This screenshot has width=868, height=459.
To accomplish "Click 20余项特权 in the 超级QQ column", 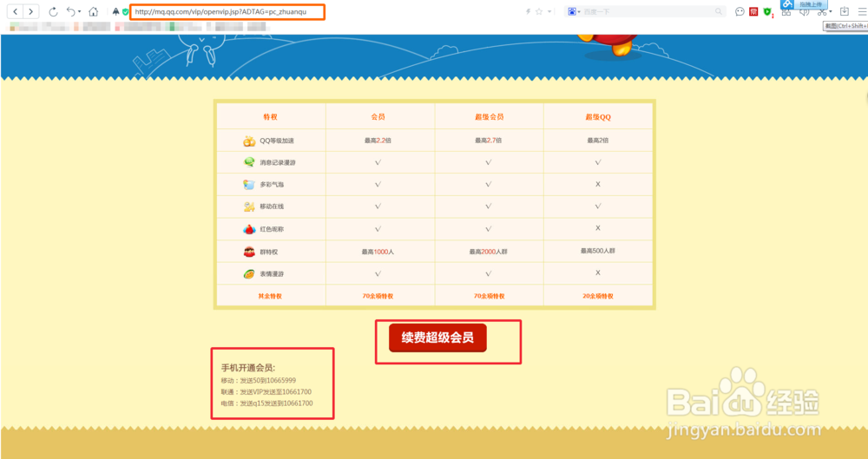I will click(x=598, y=296).
